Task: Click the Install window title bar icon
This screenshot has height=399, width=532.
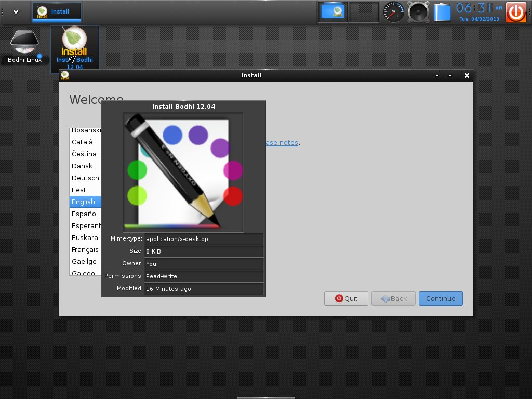Action: [65, 75]
